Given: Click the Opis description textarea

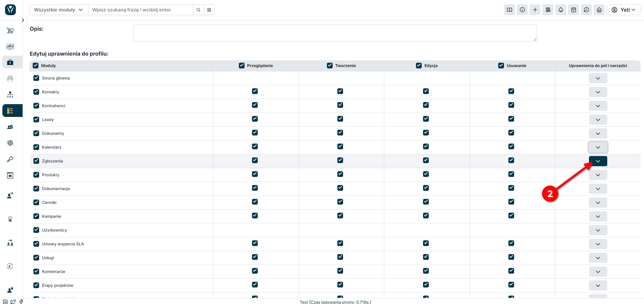Looking at the screenshot, I should 335,33.
